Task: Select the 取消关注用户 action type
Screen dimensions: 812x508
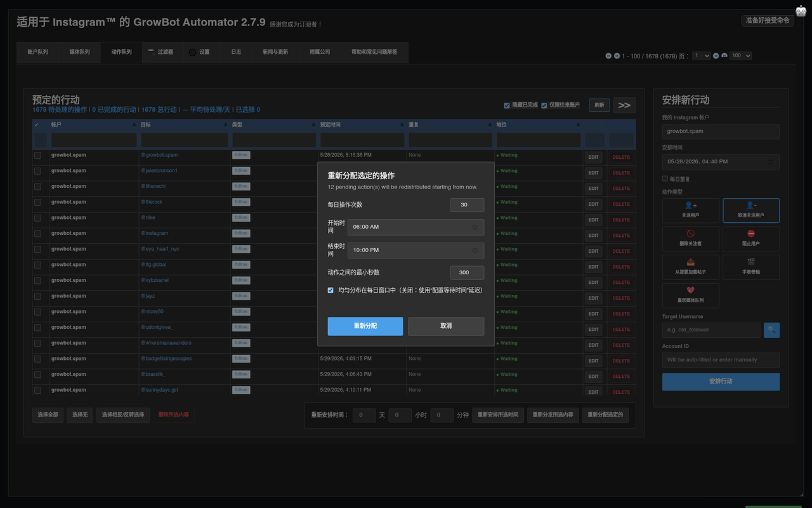Action: pos(751,211)
